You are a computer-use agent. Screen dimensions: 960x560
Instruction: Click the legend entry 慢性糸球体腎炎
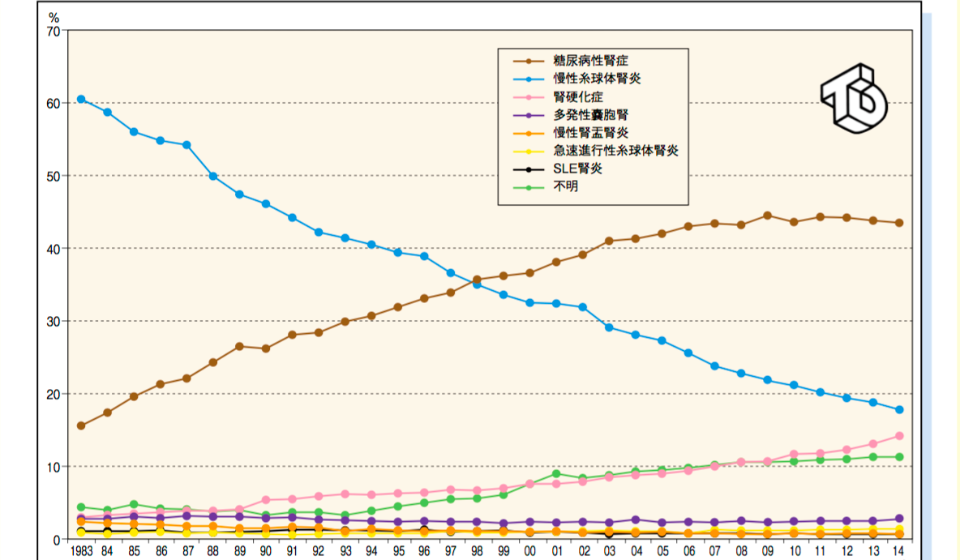(597, 79)
